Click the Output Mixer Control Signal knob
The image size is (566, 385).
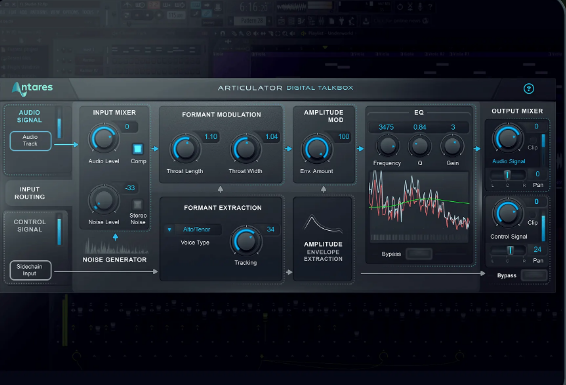pos(507,213)
